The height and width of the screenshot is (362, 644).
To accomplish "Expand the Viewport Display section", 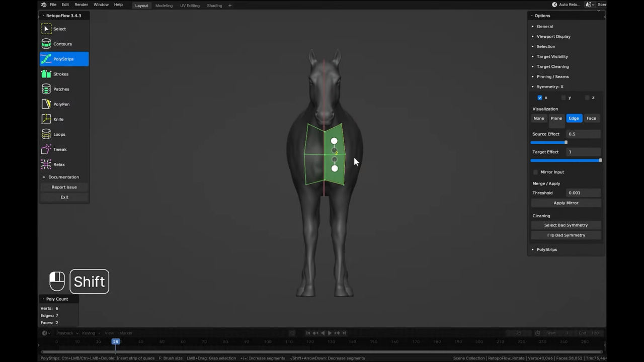I will 553,36.
